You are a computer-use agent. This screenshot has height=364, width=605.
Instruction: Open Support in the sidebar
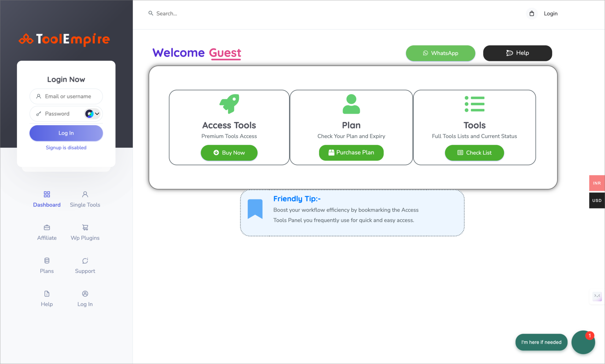click(x=85, y=265)
